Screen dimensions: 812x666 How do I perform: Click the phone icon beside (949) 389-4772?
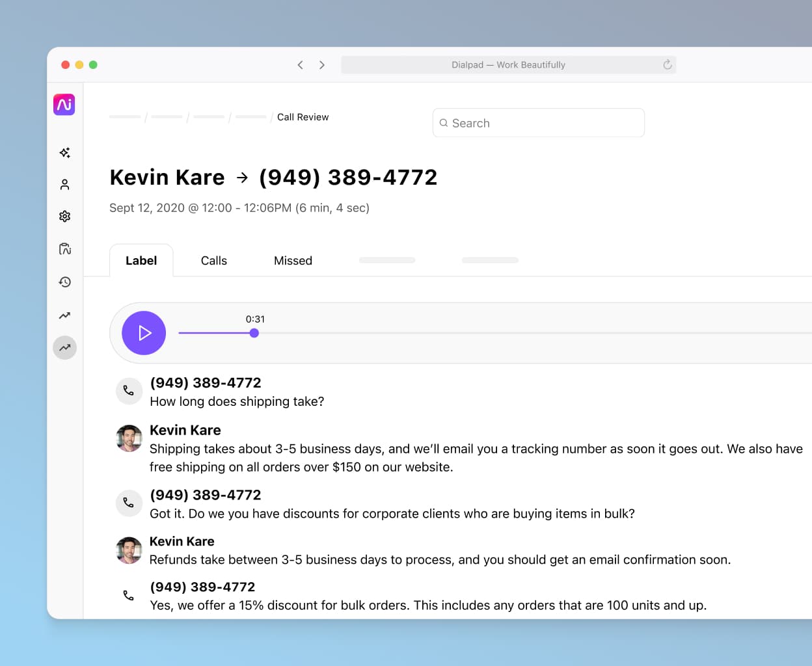tap(128, 391)
